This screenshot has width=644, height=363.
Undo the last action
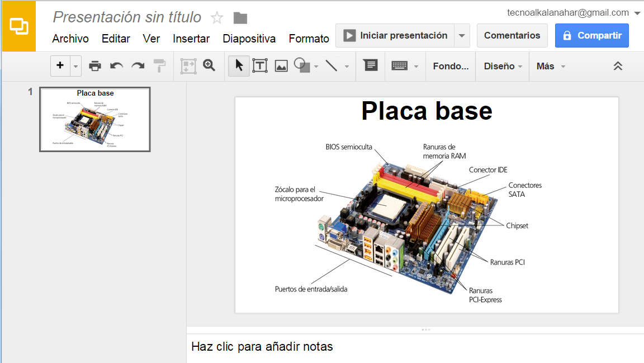click(116, 66)
